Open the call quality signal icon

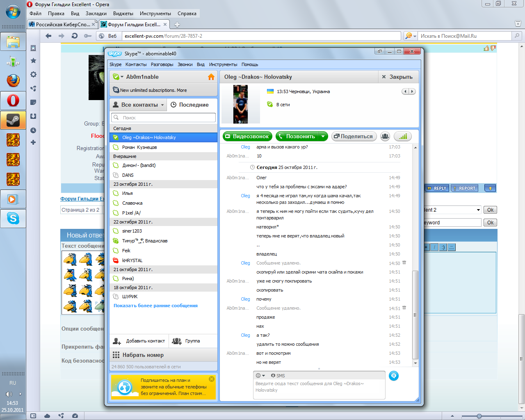click(403, 137)
